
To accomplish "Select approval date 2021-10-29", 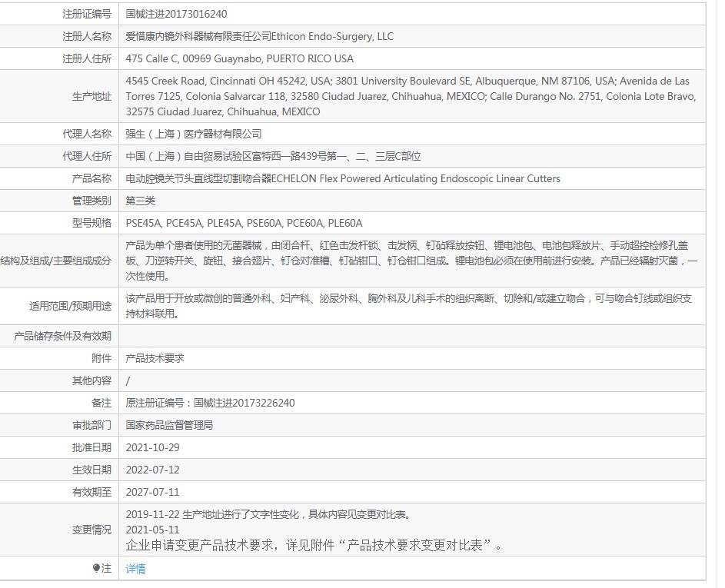I will coord(152,447).
